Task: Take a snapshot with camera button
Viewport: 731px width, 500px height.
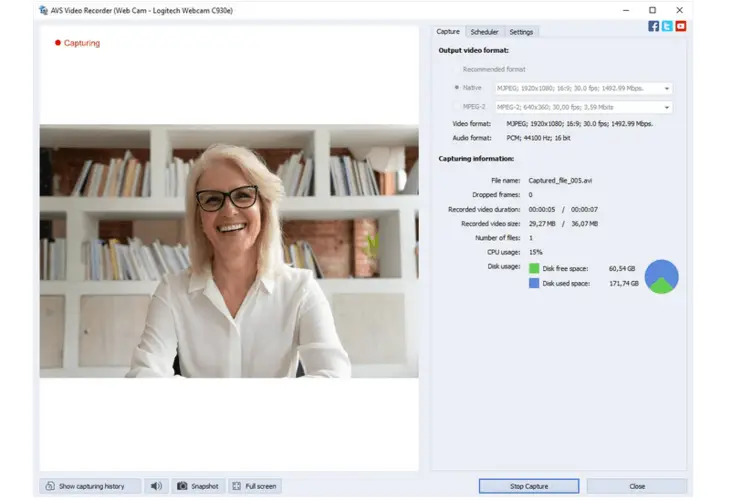Action: tap(197, 486)
